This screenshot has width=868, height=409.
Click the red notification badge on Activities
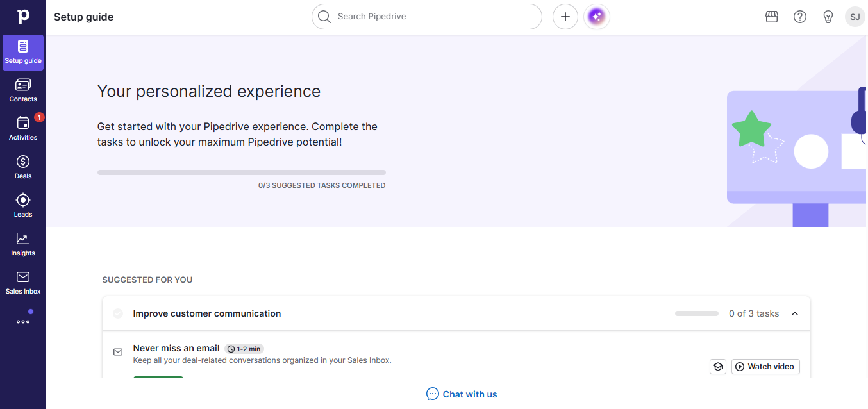click(x=39, y=117)
